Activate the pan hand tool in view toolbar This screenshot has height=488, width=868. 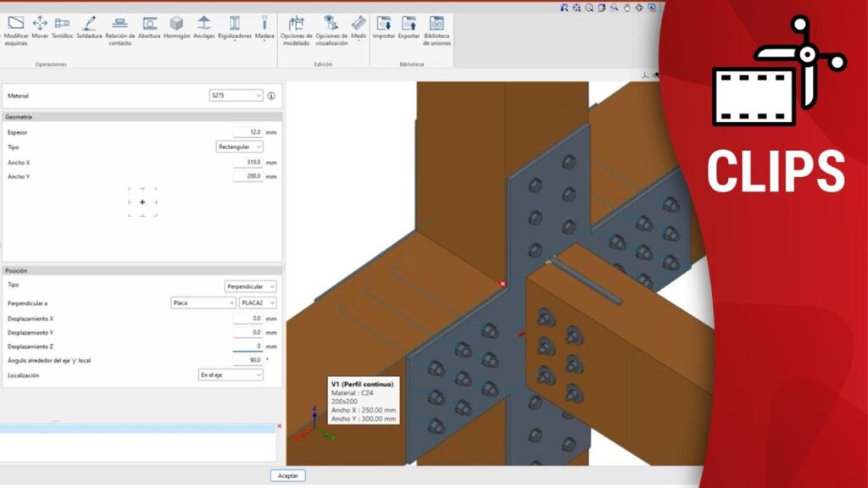click(x=626, y=8)
